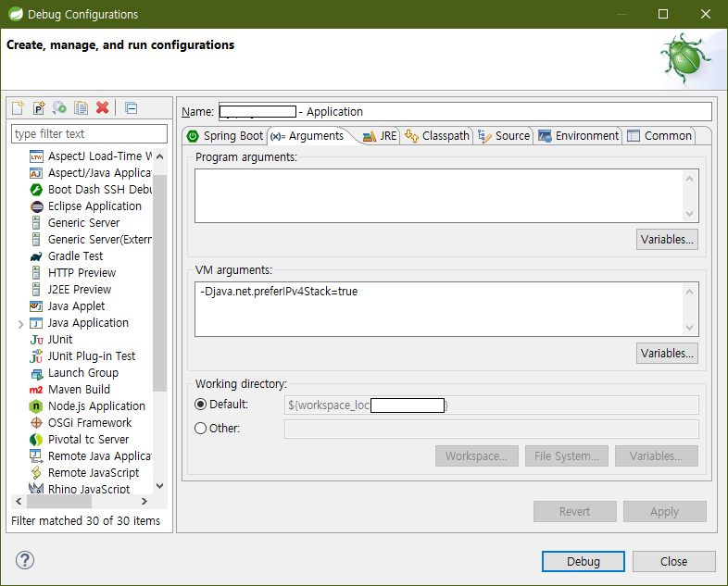Select the AspectJ/Java Application icon
Image resolution: width=728 pixels, height=586 pixels.
pos(36,173)
